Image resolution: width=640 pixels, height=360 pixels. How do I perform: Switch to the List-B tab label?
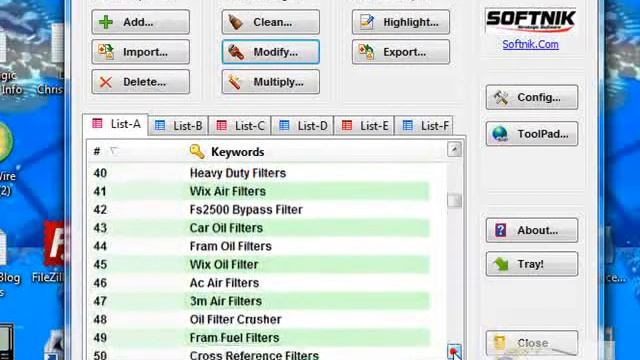coord(188,126)
